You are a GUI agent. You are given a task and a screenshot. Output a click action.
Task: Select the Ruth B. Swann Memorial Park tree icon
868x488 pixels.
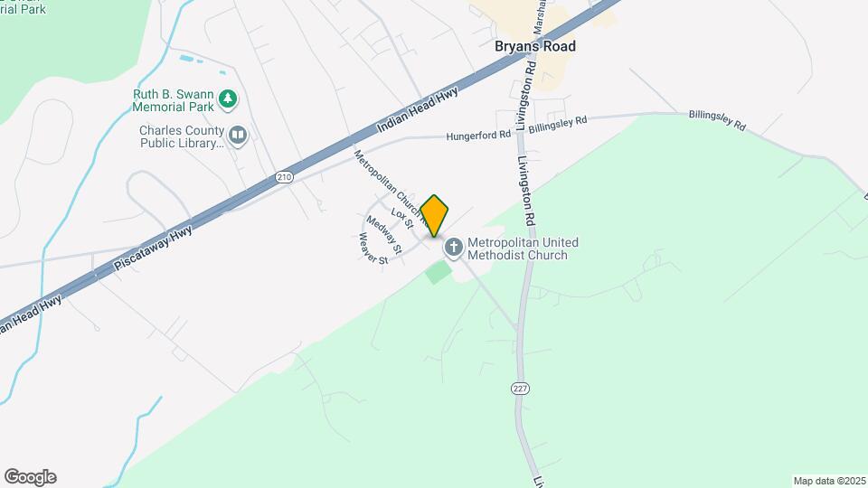coord(228,100)
